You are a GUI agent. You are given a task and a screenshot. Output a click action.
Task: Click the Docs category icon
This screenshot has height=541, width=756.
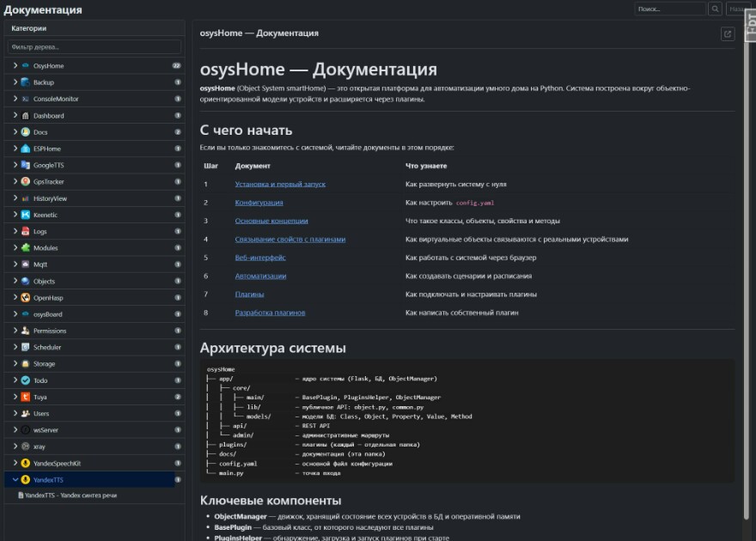(x=26, y=132)
